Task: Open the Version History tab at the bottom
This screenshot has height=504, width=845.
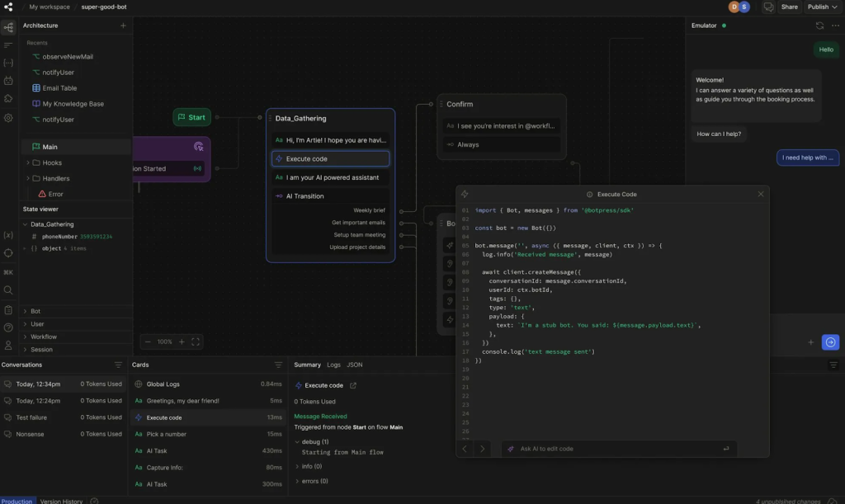Action: coord(61,500)
